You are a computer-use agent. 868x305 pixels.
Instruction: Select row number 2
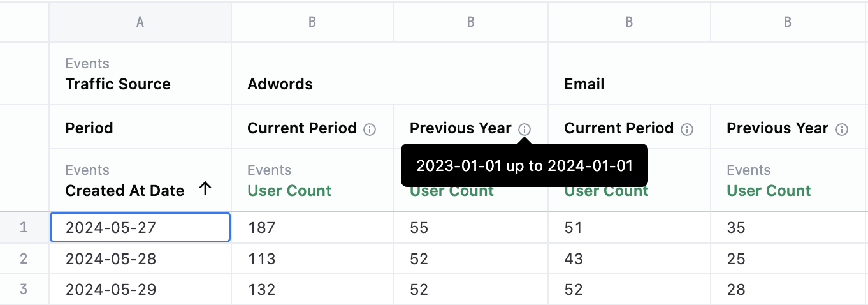click(x=24, y=258)
